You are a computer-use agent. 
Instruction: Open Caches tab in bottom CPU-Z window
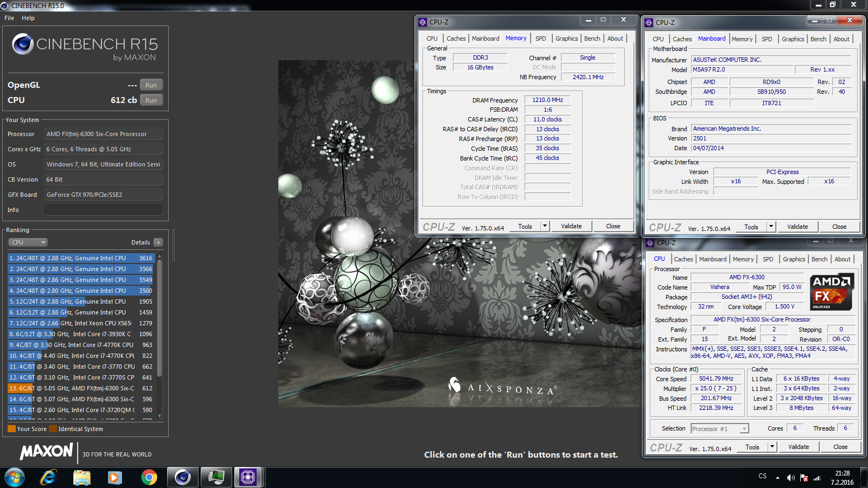[x=684, y=259]
